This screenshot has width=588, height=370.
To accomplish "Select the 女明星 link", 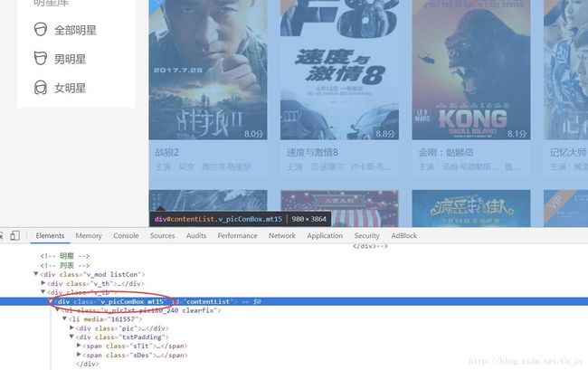I will coord(71,88).
